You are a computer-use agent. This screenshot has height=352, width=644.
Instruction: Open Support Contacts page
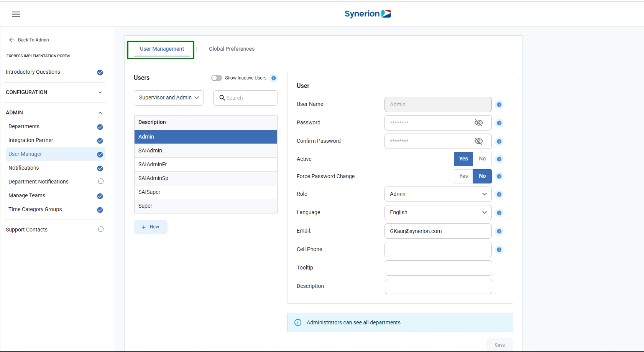coord(26,230)
